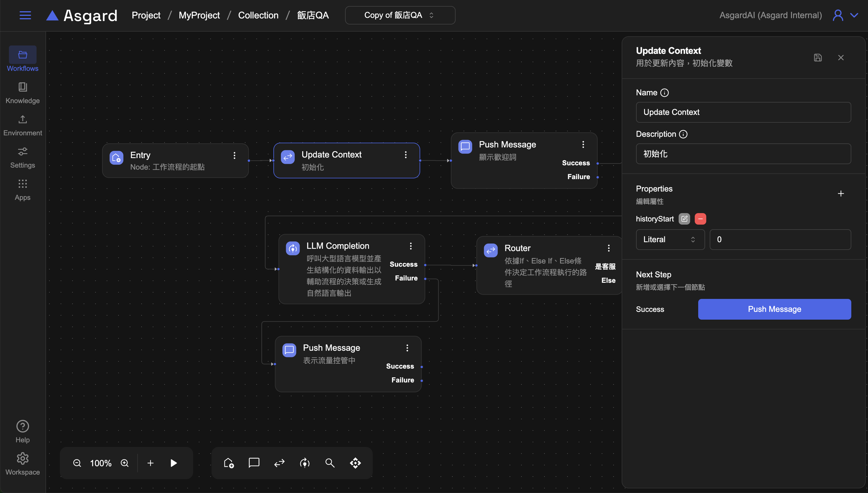The width and height of the screenshot is (868, 493).
Task: Remove the historyStart property with red minus
Action: coord(700,219)
